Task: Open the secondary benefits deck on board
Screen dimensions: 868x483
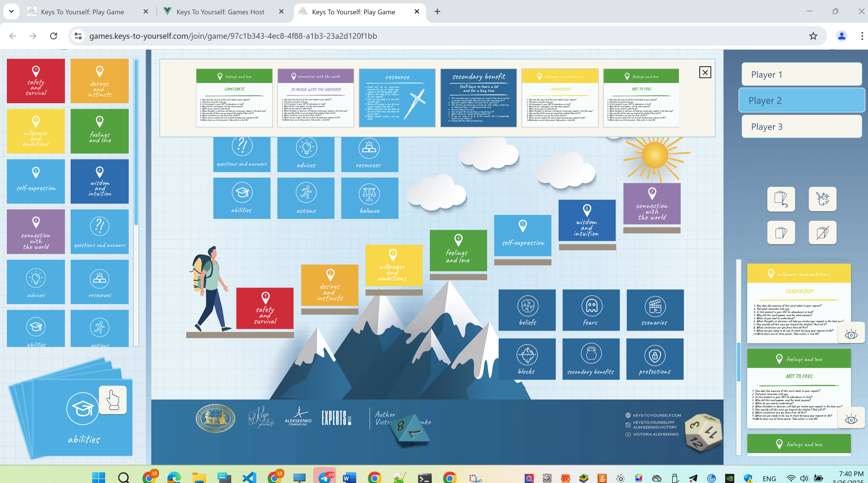Action: 591,359
